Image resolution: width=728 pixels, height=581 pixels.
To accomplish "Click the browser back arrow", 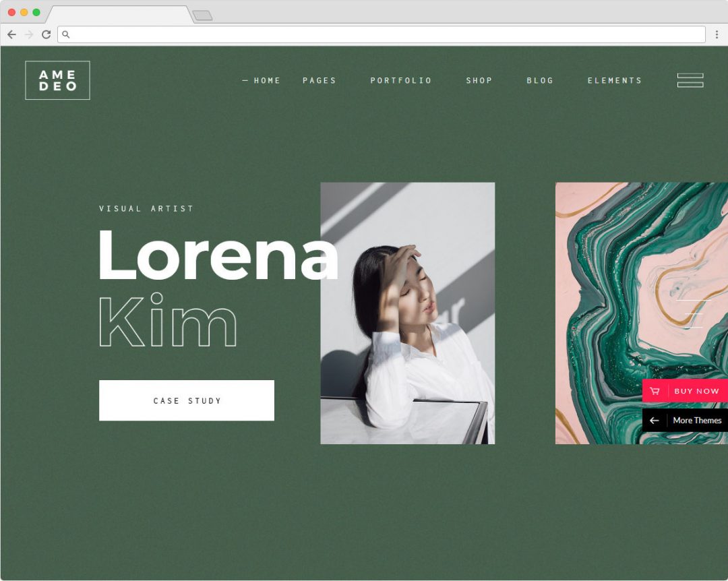I will 11,34.
